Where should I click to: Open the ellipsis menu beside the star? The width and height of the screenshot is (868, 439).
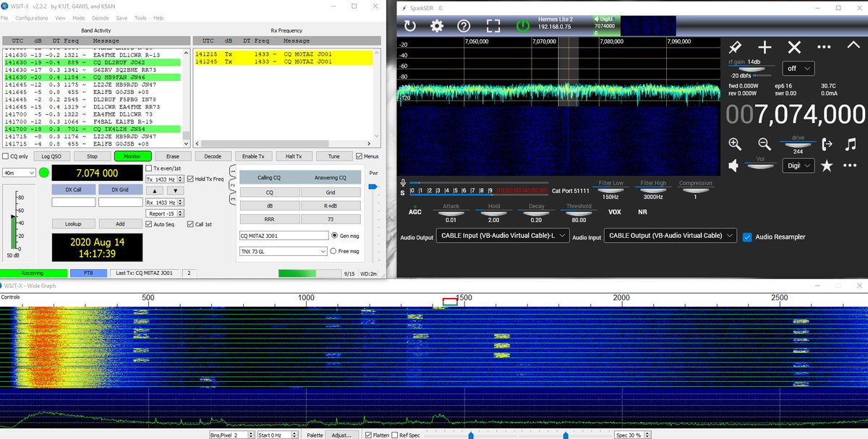[851, 166]
